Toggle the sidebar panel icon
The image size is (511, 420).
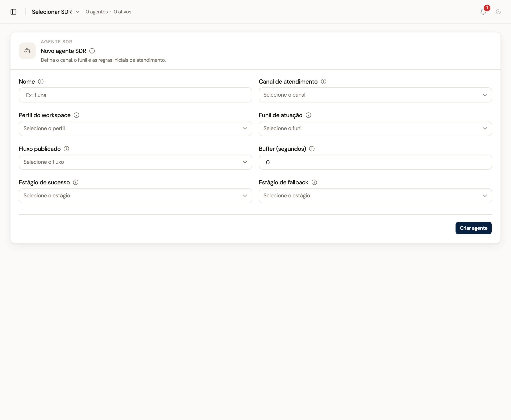13,12
